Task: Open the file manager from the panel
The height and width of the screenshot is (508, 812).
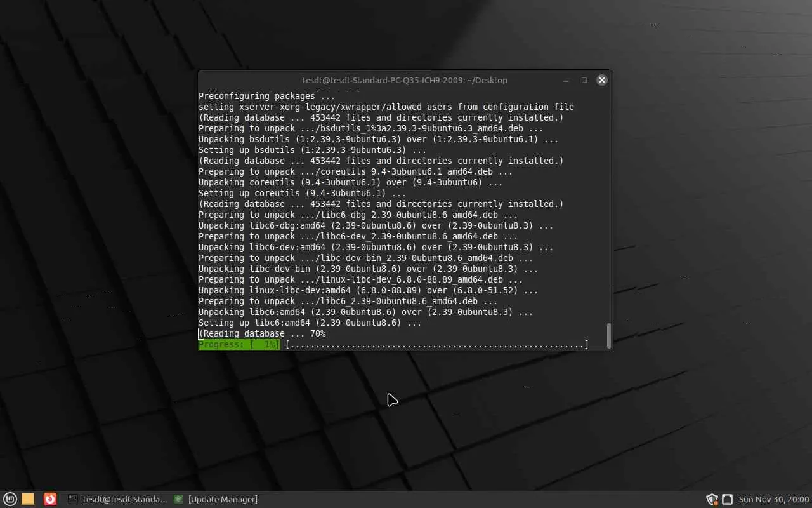Action: [x=28, y=499]
